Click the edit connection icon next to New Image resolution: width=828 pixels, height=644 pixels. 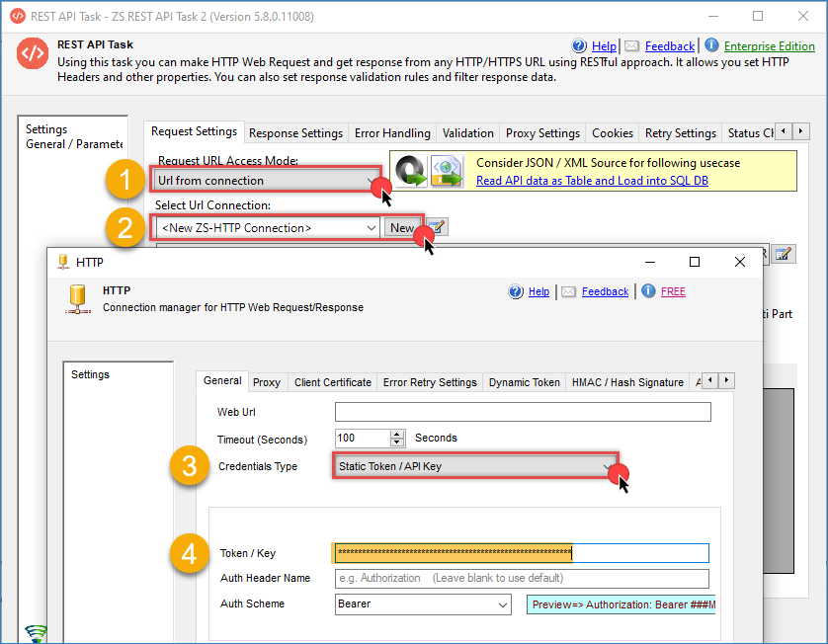[x=437, y=227]
